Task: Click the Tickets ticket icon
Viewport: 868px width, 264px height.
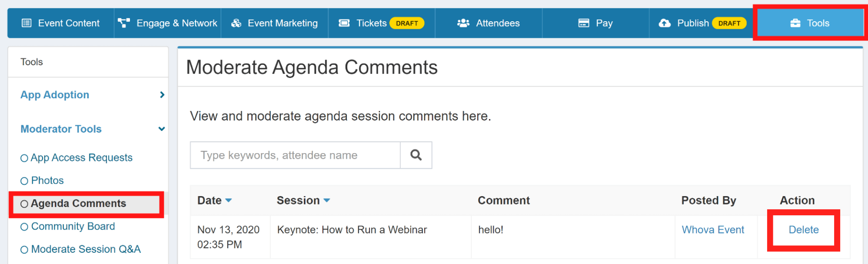Action: [344, 23]
